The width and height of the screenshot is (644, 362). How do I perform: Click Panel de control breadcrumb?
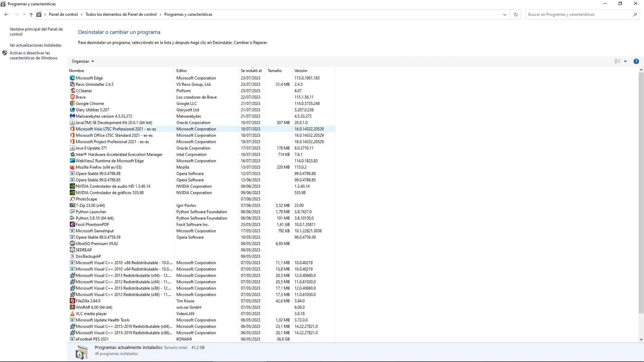coord(63,14)
